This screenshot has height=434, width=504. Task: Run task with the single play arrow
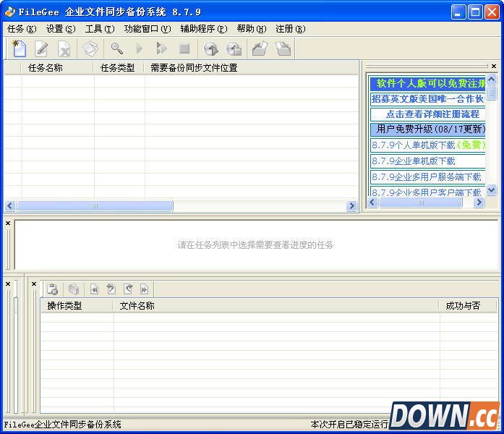point(139,48)
